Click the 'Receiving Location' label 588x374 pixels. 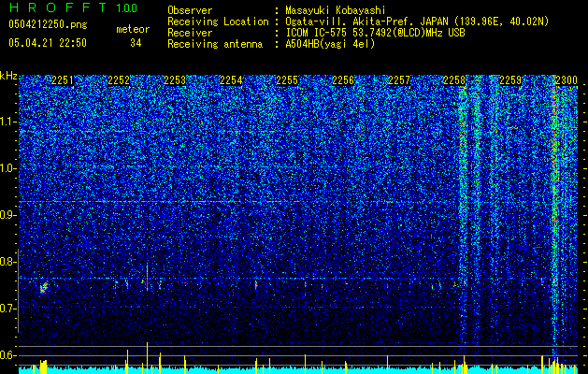click(x=218, y=22)
